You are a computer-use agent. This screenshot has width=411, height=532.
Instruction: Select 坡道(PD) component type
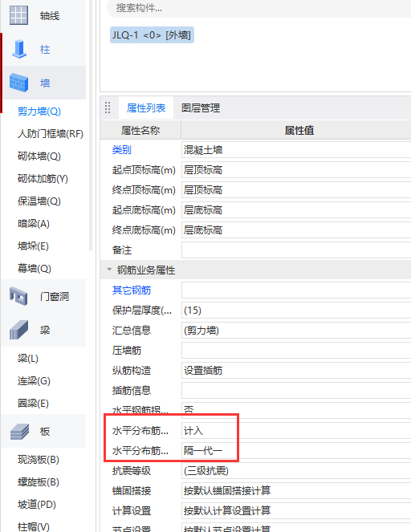pyautogui.click(x=37, y=505)
